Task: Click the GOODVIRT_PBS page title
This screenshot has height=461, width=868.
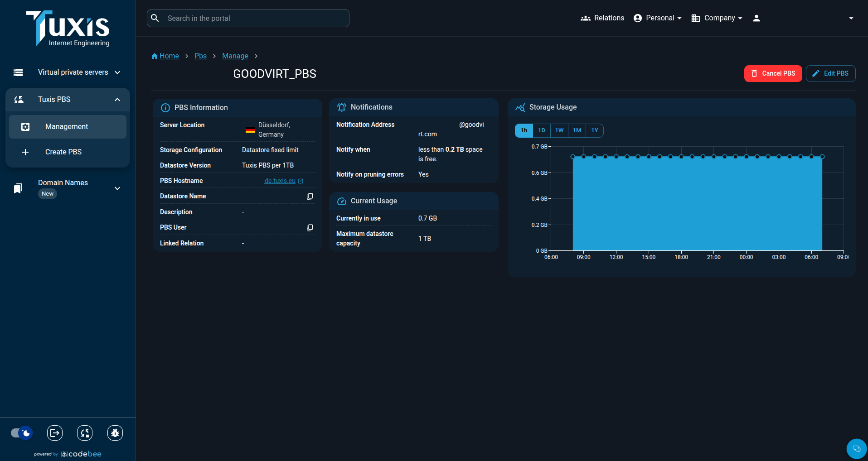Action: (275, 74)
